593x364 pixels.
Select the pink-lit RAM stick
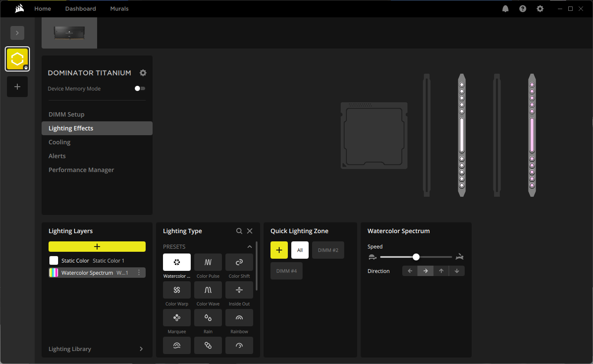(532, 135)
